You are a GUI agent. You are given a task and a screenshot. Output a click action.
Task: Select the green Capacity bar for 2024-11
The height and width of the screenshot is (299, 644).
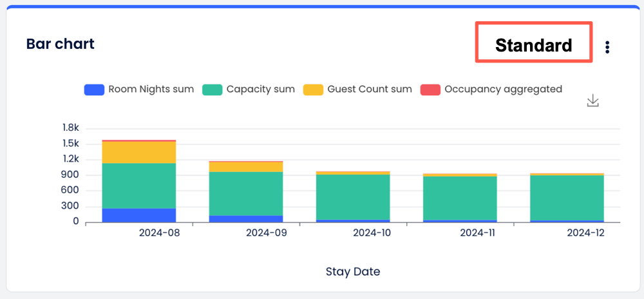[460, 198]
